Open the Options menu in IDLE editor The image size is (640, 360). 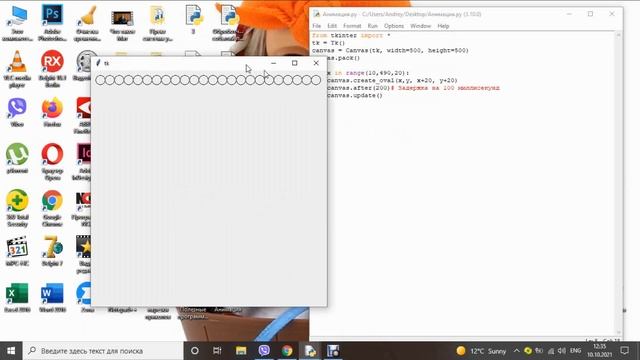point(393,26)
